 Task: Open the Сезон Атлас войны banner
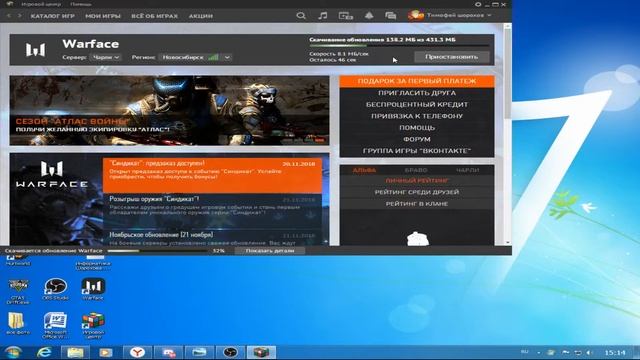[169, 111]
